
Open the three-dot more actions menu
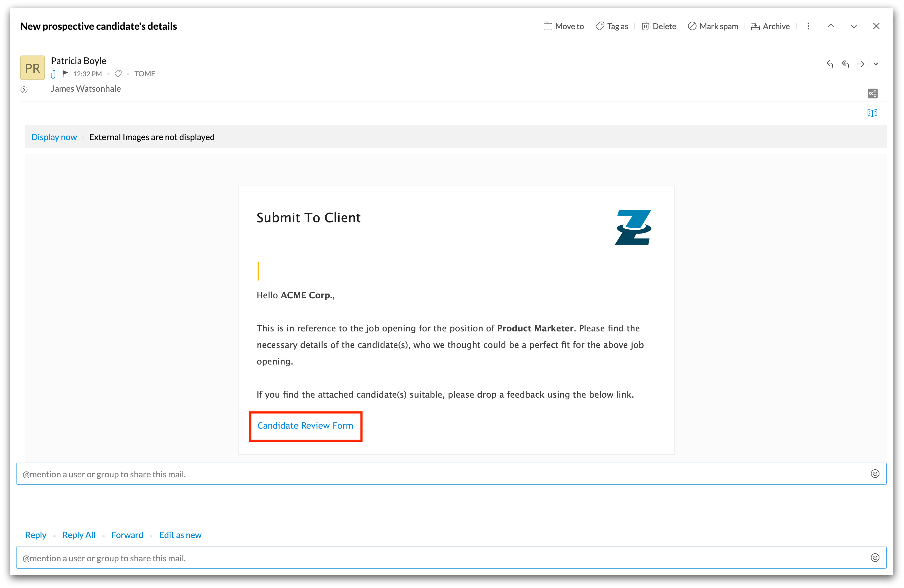pos(808,26)
